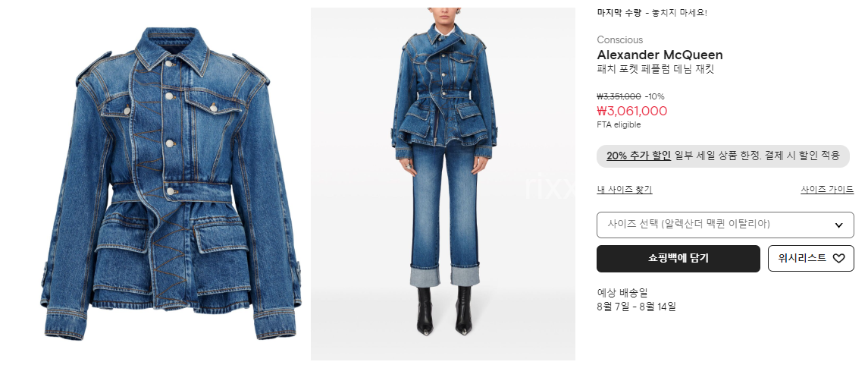Click the FTA eligible text
The height and width of the screenshot is (365, 868).
pyautogui.click(x=619, y=124)
